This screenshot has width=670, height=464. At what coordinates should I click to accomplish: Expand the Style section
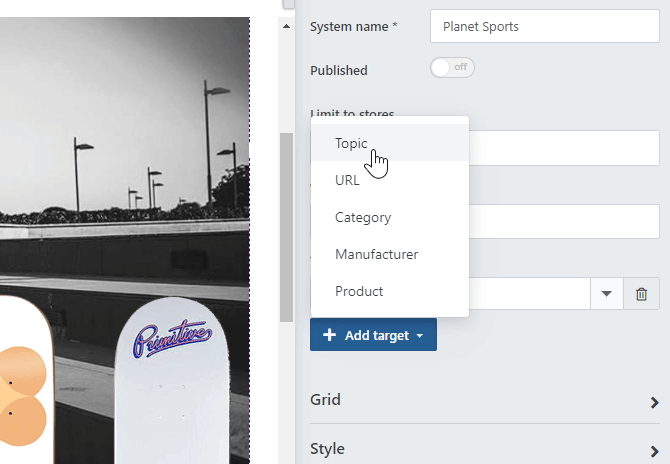click(x=485, y=448)
